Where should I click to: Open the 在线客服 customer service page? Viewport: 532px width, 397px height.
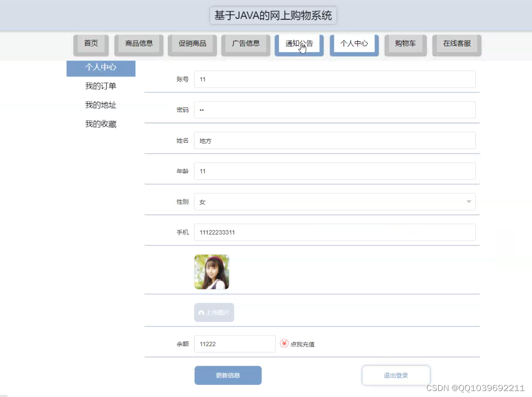457,43
